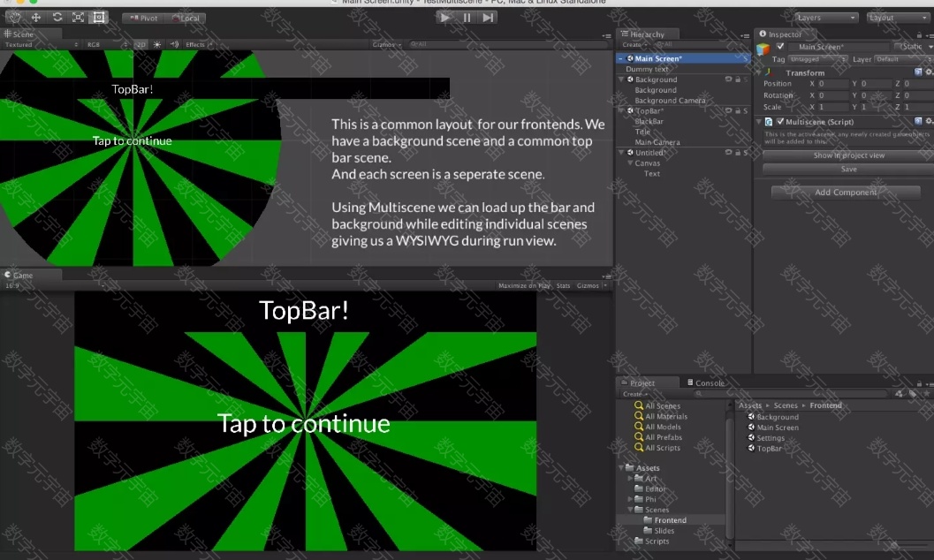
Task: Select the Rotate tool
Action: (x=57, y=18)
